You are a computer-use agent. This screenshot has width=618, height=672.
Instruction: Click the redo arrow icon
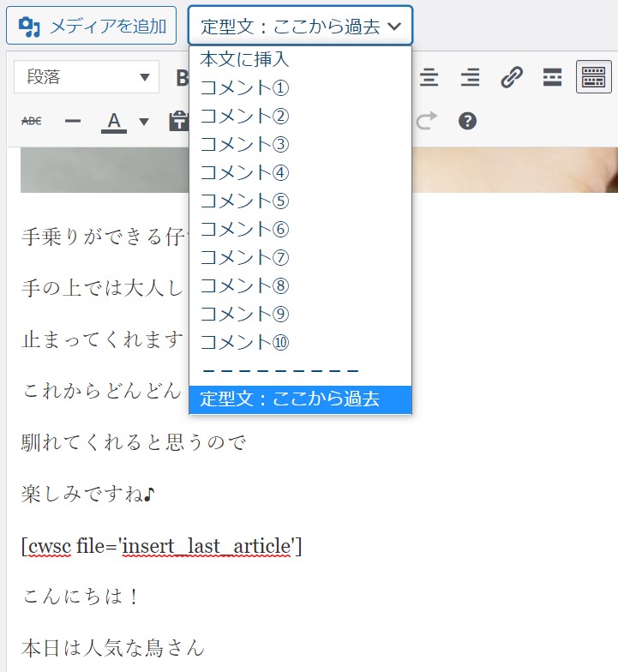pos(426,121)
